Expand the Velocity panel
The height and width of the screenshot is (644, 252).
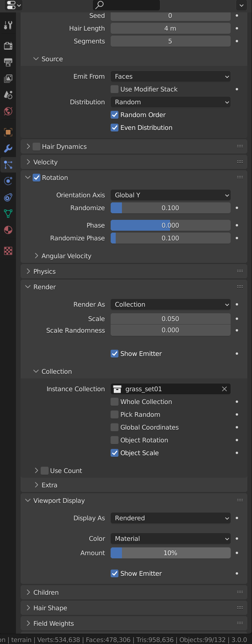(45, 162)
